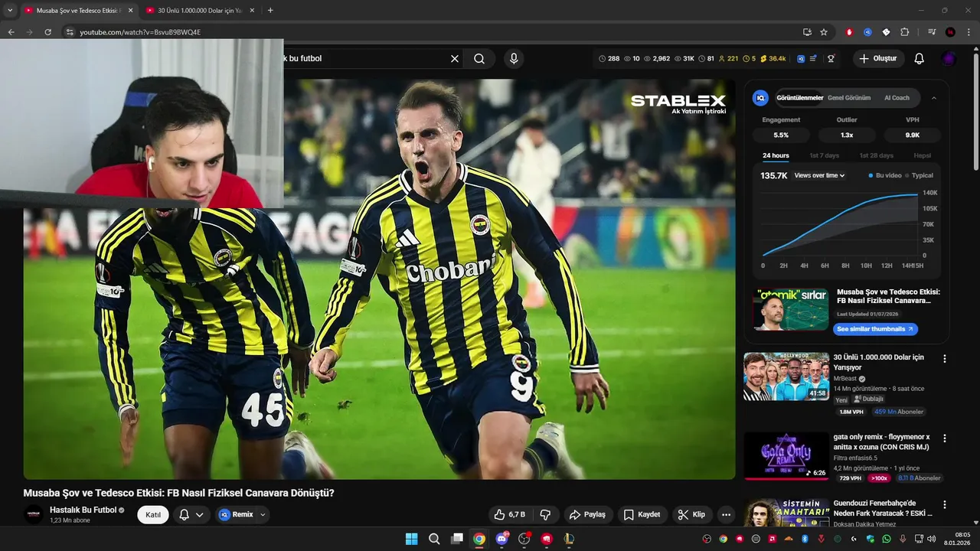Image resolution: width=980 pixels, height=551 pixels.
Task: Open options for the MrBeast video suggestion
Action: tap(945, 358)
